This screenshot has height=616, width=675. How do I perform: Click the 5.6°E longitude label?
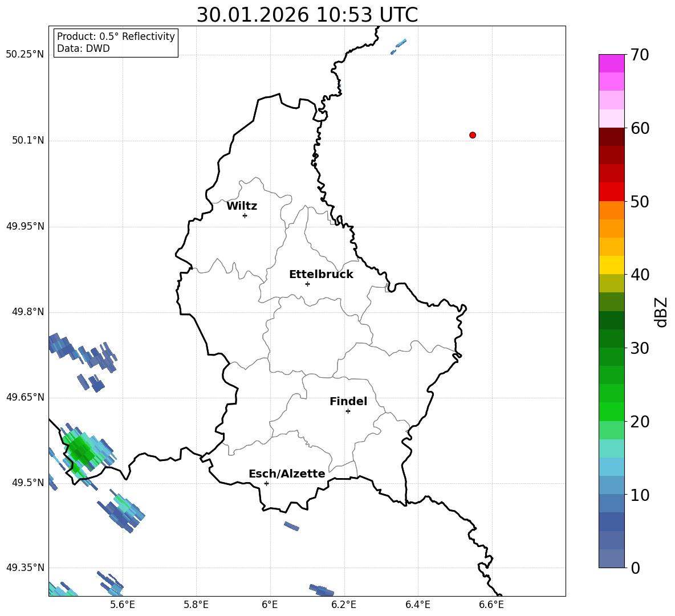[123, 605]
